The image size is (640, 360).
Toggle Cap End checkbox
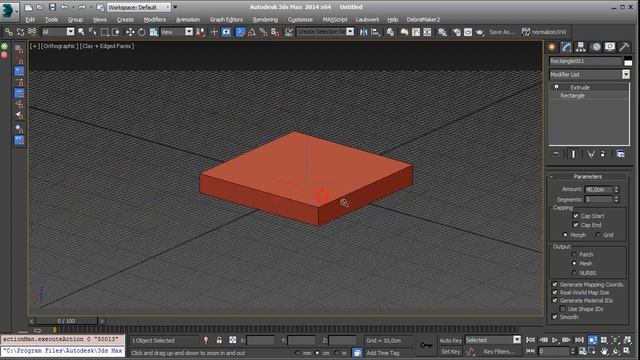pos(576,225)
